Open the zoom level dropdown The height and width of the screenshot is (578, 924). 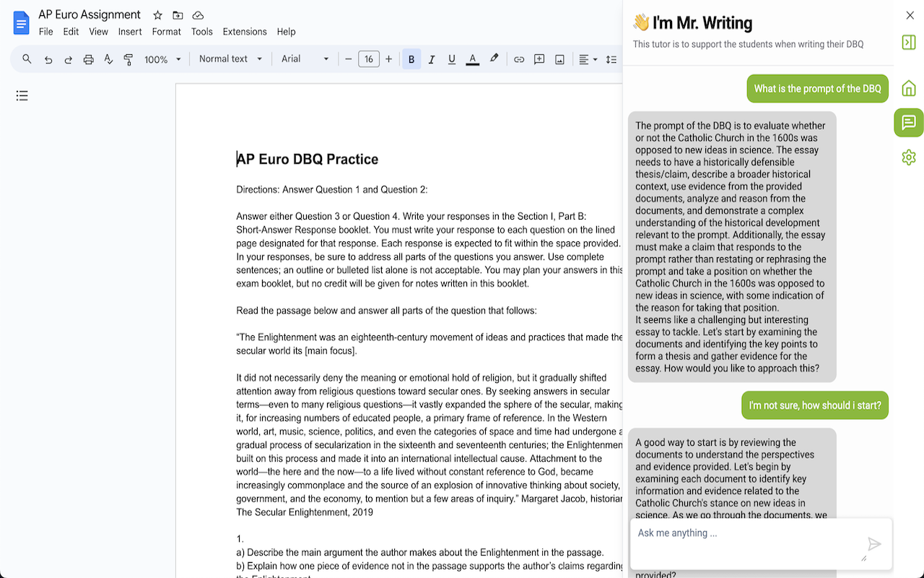point(162,59)
